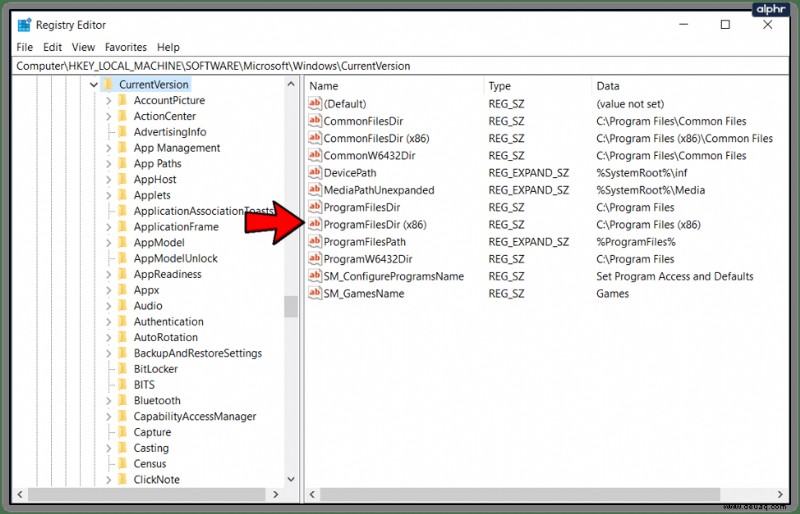
Task: Click the string icon beside ProgramFilesDir
Action: coord(315,207)
